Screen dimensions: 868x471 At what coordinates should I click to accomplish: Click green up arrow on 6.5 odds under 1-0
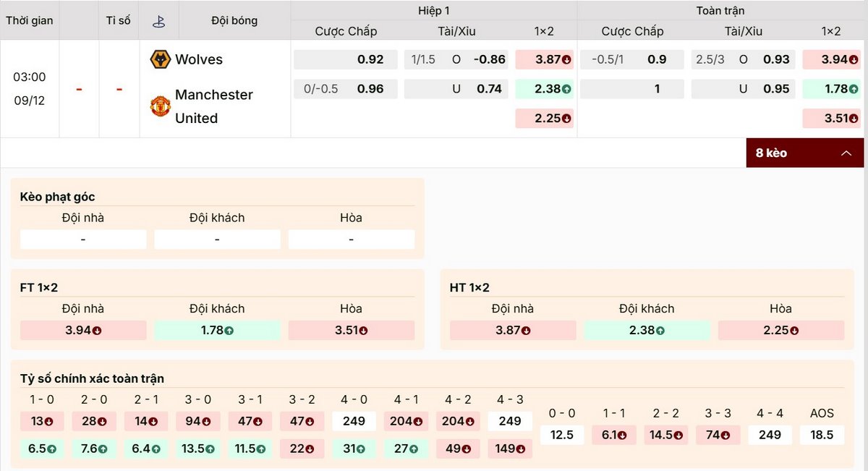tap(50, 449)
